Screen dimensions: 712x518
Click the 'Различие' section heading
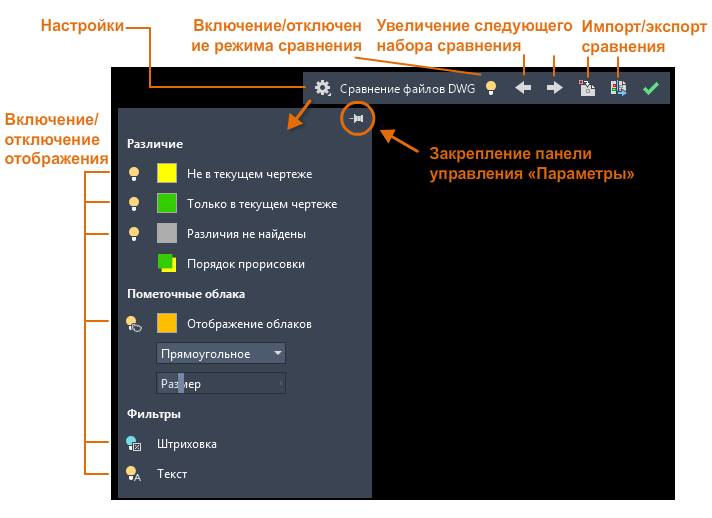click(155, 144)
